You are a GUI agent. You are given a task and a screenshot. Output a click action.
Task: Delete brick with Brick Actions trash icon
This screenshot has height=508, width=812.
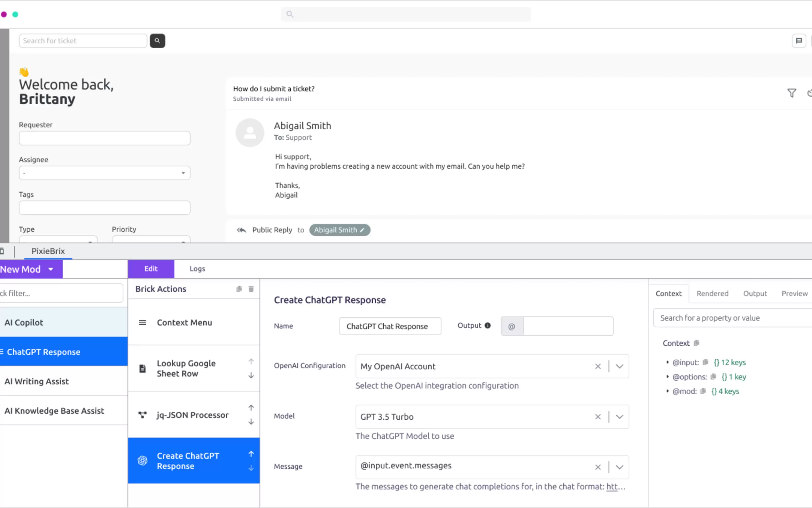tap(251, 289)
